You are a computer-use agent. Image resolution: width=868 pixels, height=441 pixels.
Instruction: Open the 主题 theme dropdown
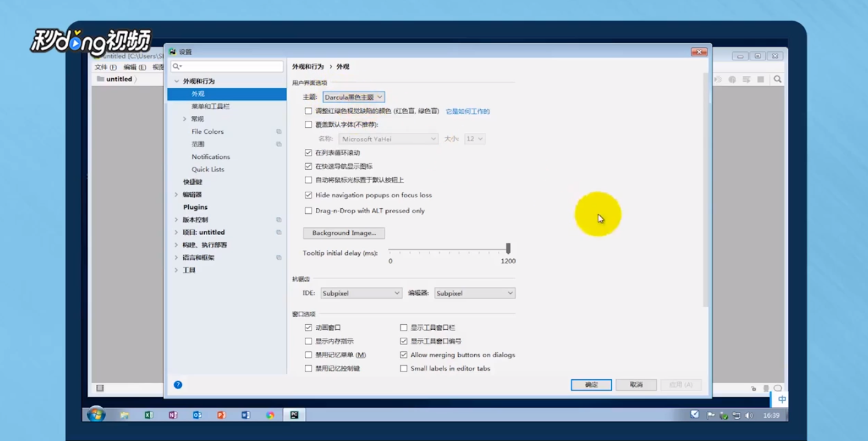coord(354,97)
